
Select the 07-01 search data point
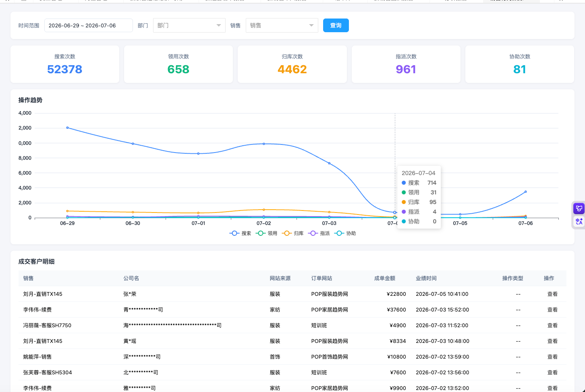pos(198,154)
